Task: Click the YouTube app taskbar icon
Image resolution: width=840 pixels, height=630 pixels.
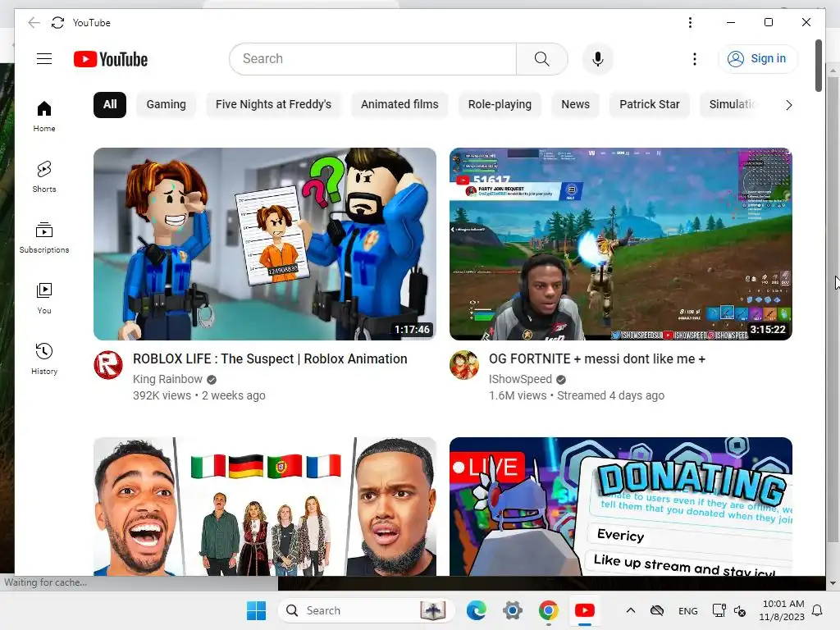Action: 584,610
